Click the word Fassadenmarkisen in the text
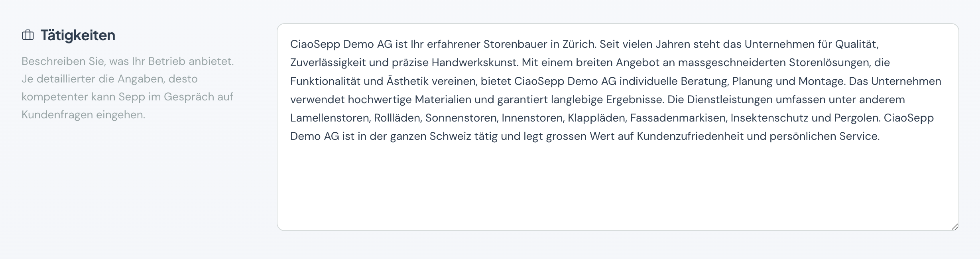980x259 pixels. [678, 118]
